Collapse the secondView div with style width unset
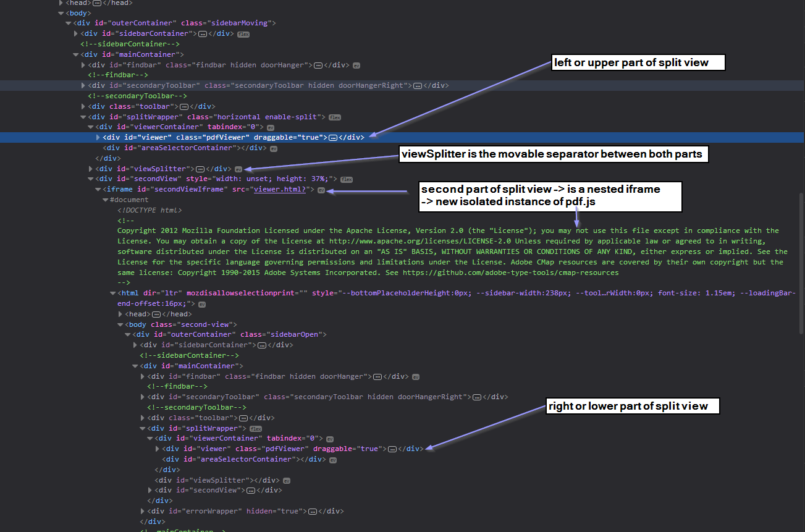805x532 pixels. pyautogui.click(x=91, y=179)
